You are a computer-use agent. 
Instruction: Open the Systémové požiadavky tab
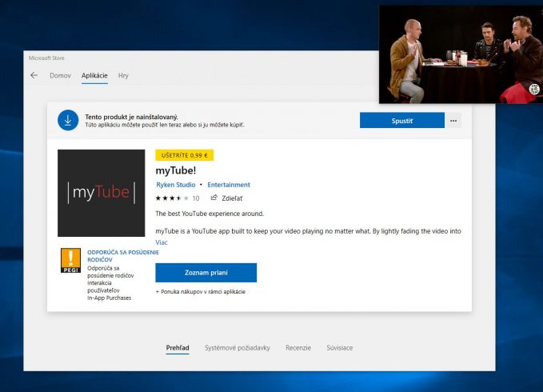coord(238,348)
